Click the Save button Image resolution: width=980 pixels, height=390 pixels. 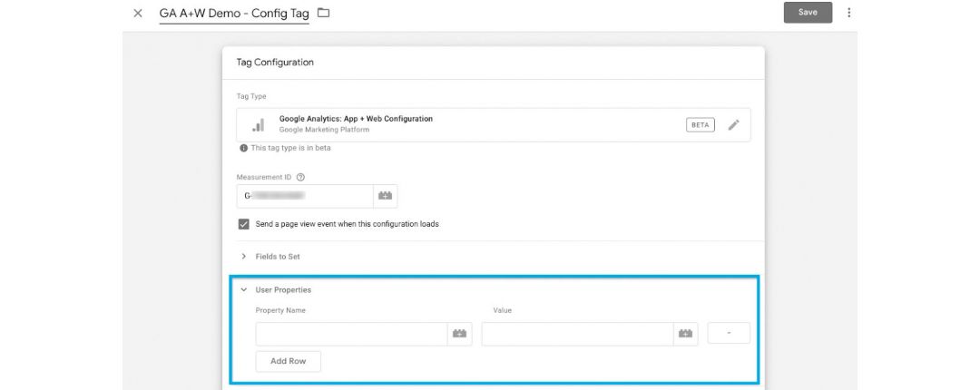pyautogui.click(x=808, y=13)
